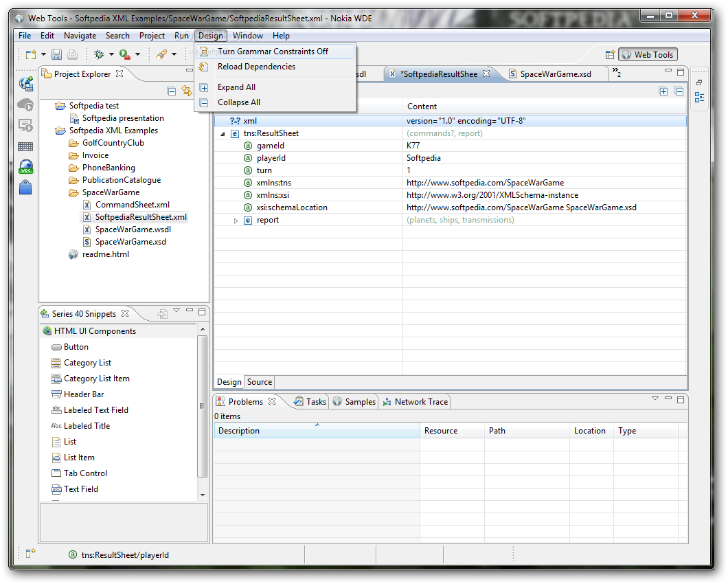Click the Web Tools perspective button
This screenshot has height=584, width=728.
(x=648, y=55)
